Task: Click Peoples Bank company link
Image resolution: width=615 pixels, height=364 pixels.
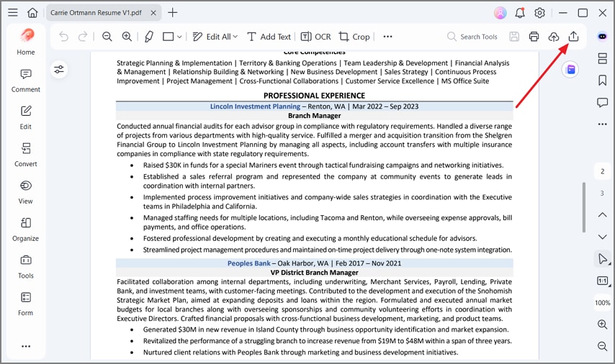Action: [249, 263]
